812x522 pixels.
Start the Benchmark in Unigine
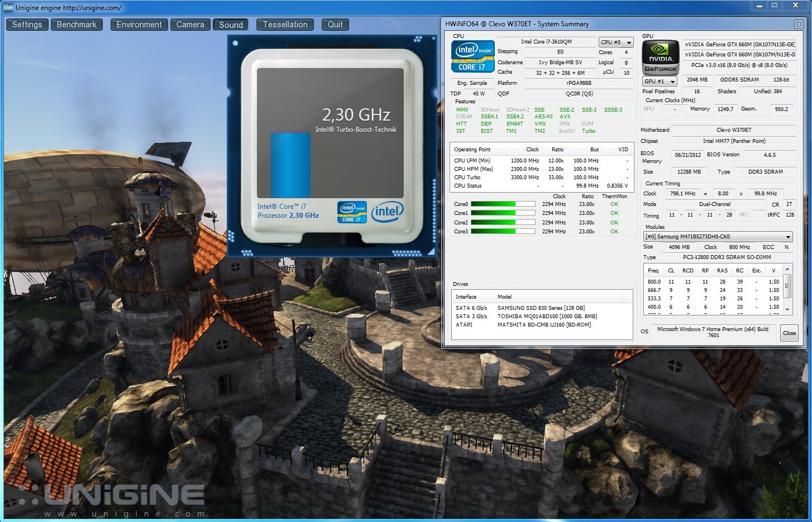click(77, 25)
